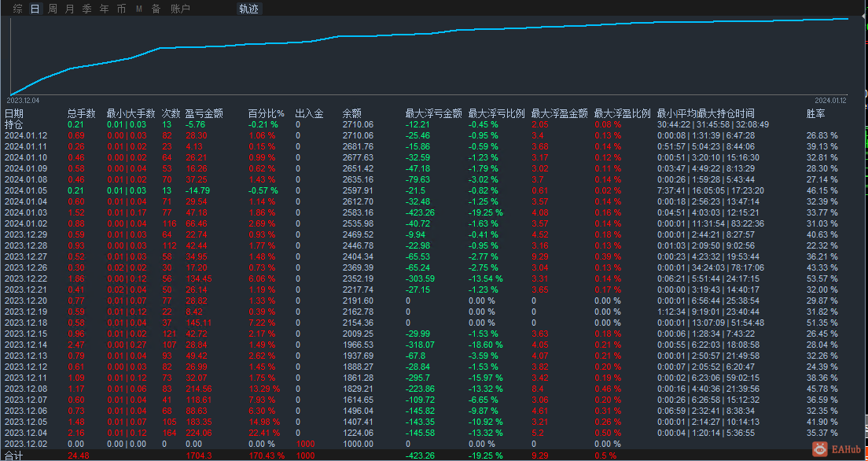
Task: Click the 出入金 column header
Action: click(x=310, y=113)
